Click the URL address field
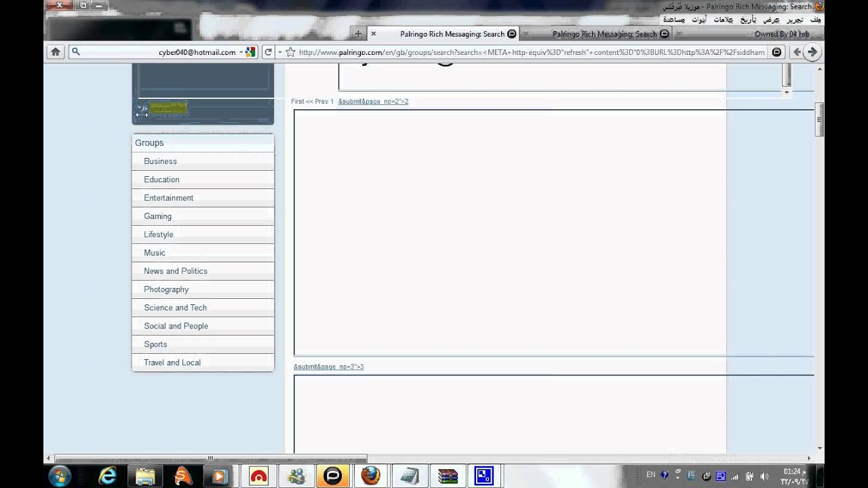The width and height of the screenshot is (868, 488). 532,52
